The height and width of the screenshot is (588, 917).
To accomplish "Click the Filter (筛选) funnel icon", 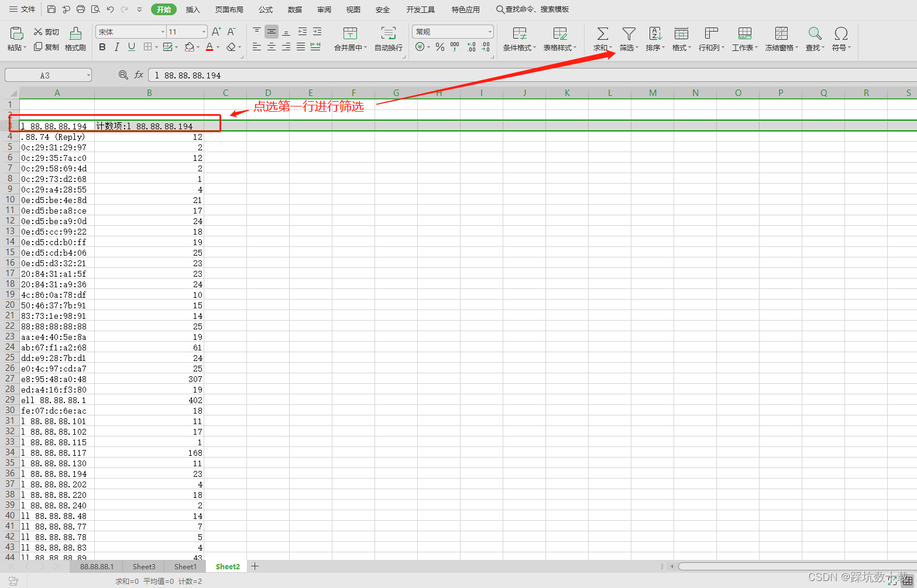I will point(628,33).
